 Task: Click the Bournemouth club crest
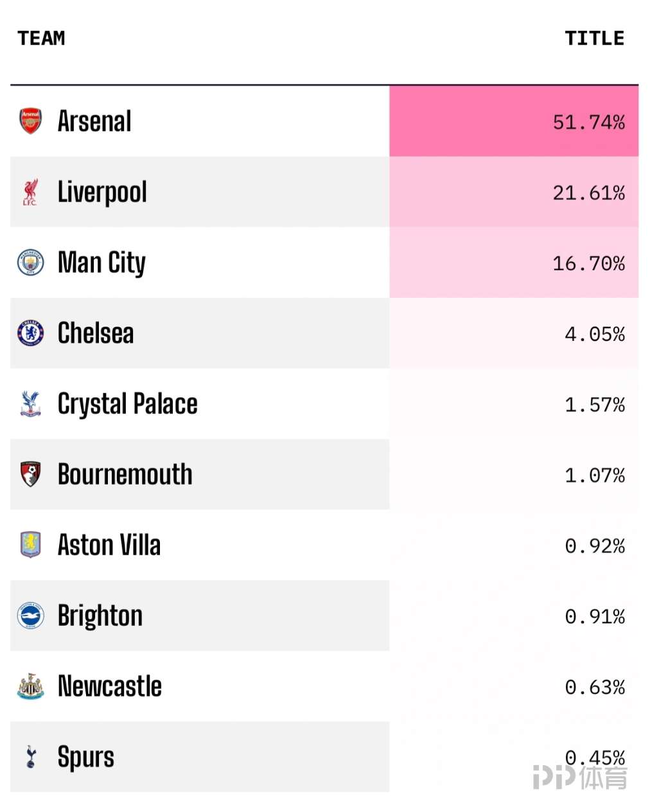[30, 474]
